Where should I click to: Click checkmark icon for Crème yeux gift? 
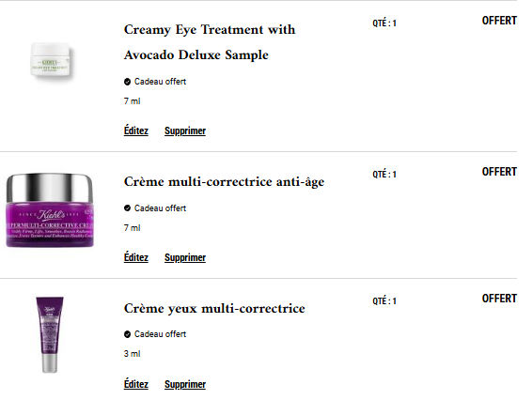tap(127, 334)
